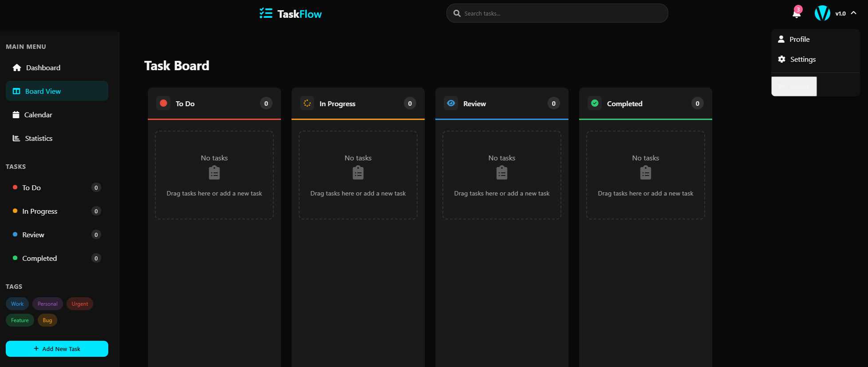868x367 pixels.
Task: Click the Completed checkmark column icon
Action: point(595,103)
